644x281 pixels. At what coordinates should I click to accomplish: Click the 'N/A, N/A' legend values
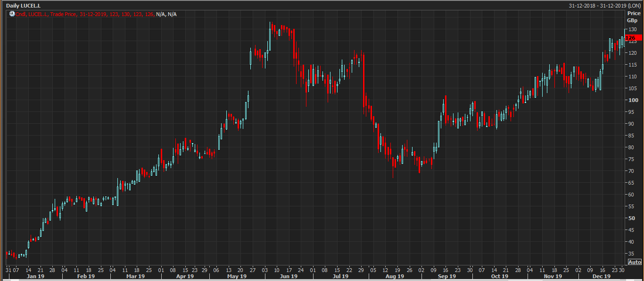click(x=166, y=14)
